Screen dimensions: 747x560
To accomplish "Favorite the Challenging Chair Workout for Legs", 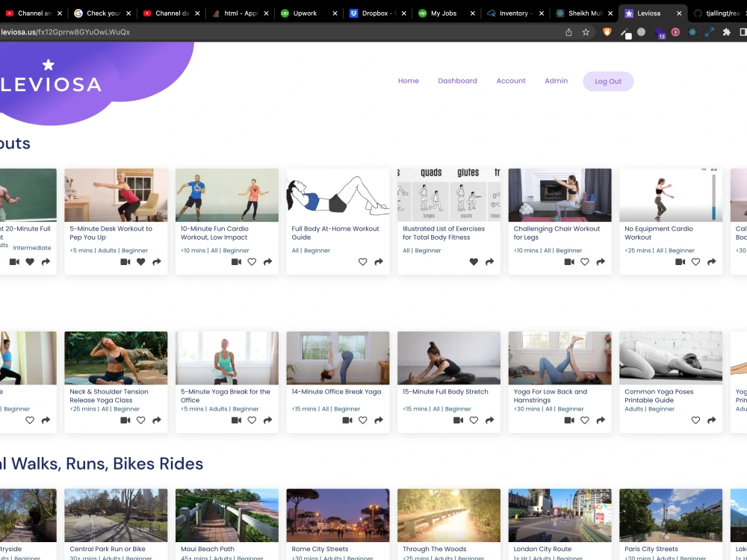I will [585, 262].
